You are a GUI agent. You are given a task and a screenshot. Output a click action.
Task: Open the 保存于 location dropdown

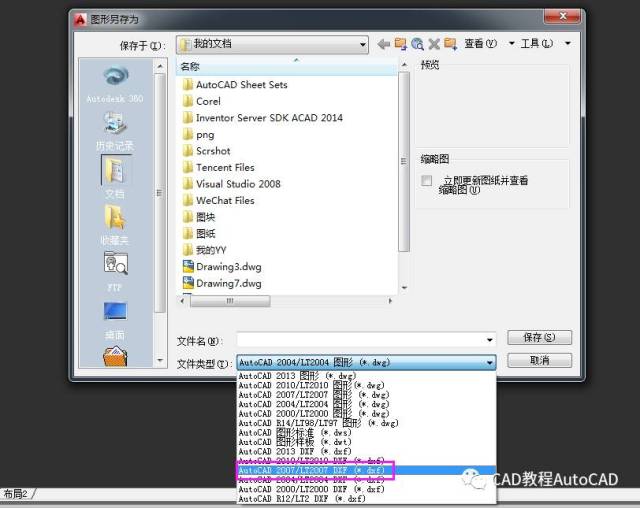[x=272, y=44]
